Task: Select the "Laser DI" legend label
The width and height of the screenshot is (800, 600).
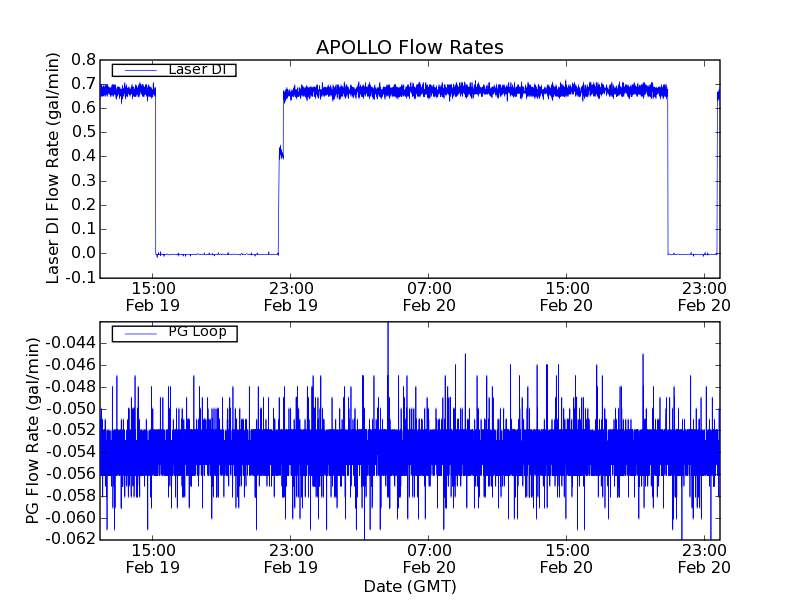Action: [x=197, y=69]
